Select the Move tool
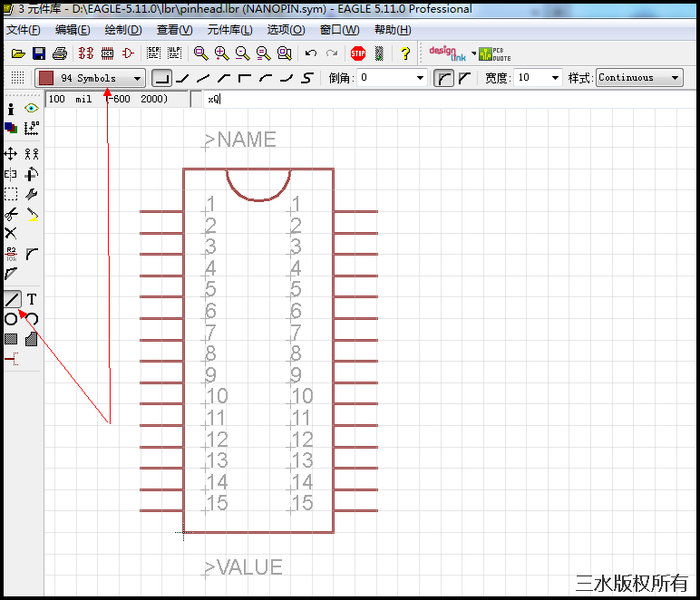The image size is (700, 600). click(11, 154)
